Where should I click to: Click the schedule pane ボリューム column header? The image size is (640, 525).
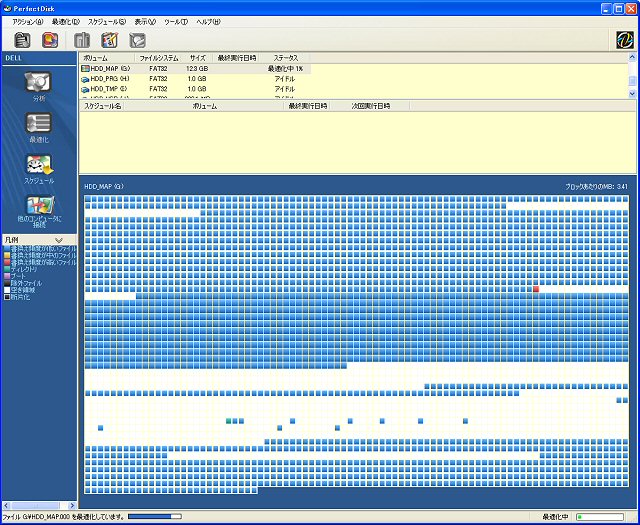point(204,106)
